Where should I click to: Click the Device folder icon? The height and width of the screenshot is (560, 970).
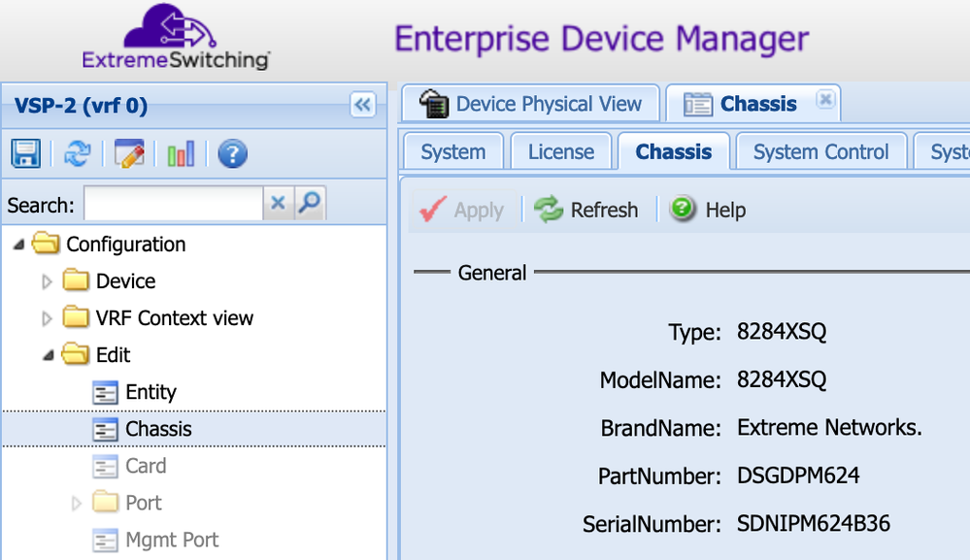[76, 280]
